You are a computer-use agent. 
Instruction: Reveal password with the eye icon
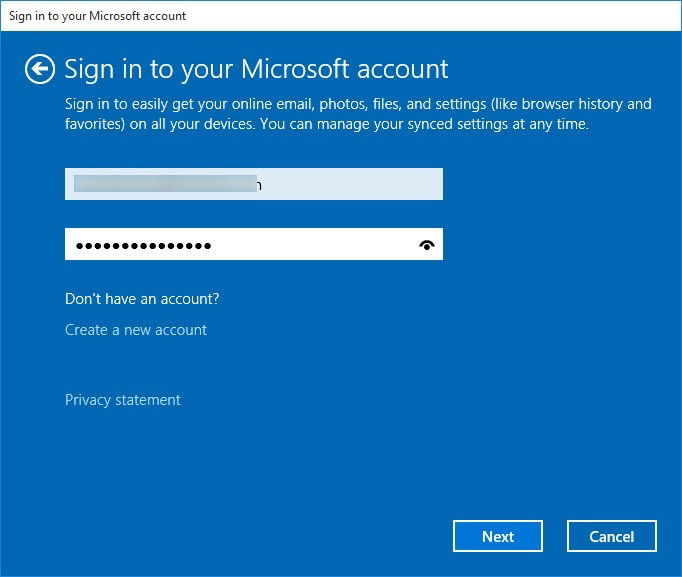[427, 245]
